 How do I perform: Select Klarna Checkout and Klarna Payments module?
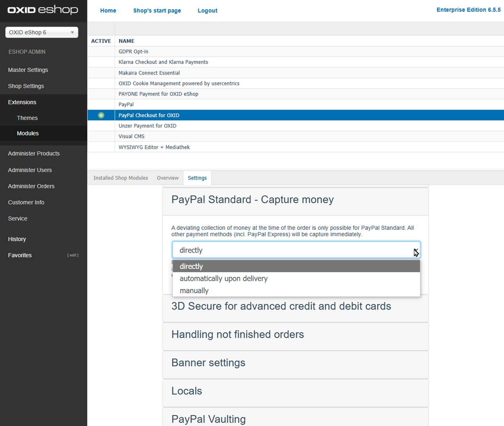click(x=163, y=62)
